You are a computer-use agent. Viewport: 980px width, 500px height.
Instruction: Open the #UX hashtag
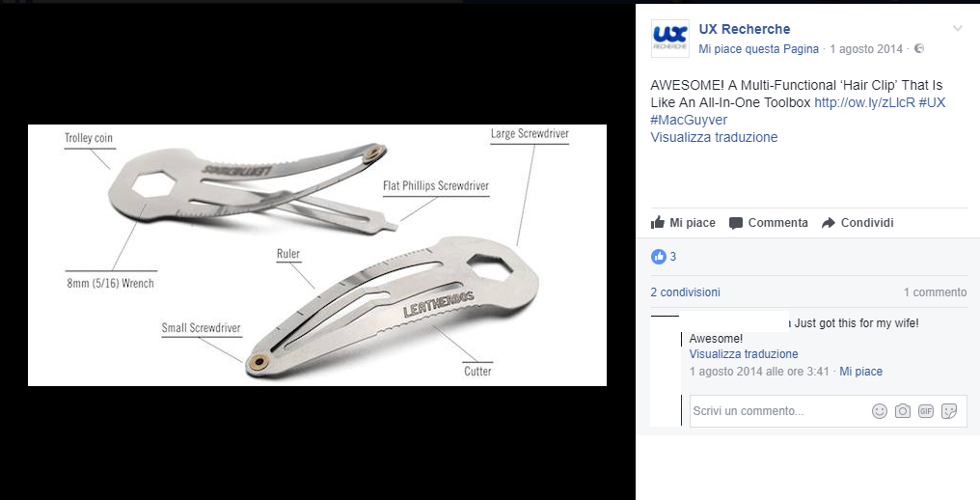932,102
